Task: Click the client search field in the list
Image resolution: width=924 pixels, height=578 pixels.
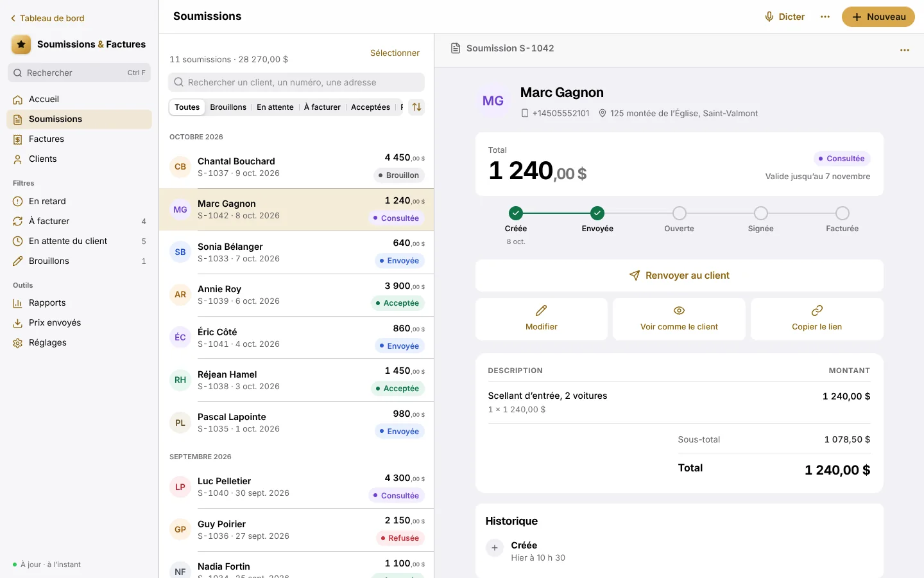Action: coord(296,82)
